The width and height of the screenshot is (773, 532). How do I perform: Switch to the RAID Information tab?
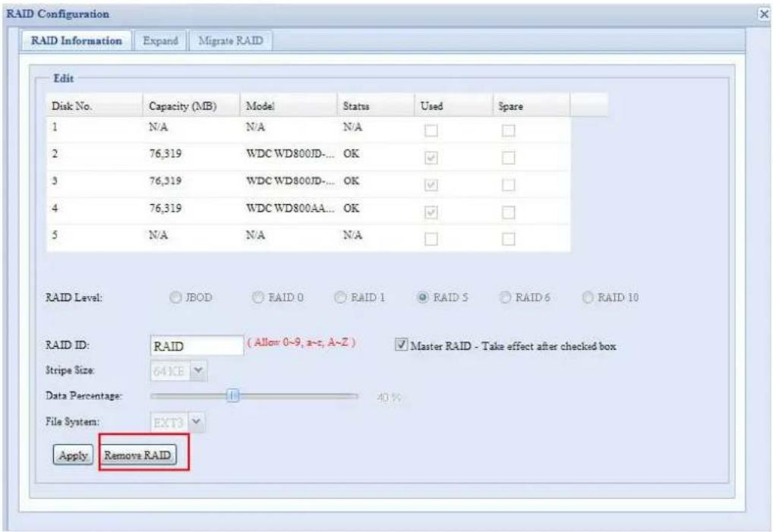point(77,40)
